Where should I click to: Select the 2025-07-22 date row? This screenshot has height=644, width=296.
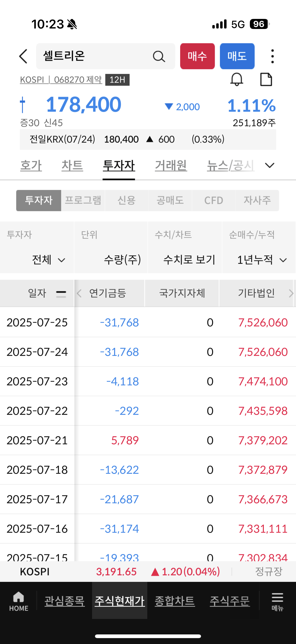[x=148, y=411]
